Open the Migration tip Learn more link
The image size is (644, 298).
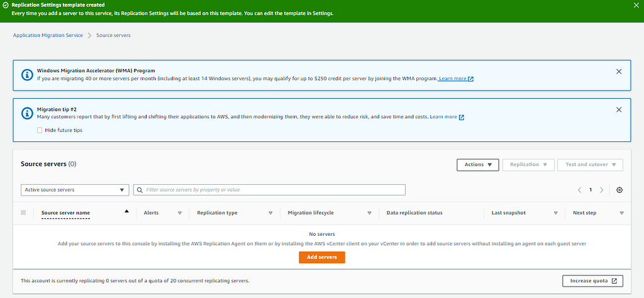click(443, 116)
